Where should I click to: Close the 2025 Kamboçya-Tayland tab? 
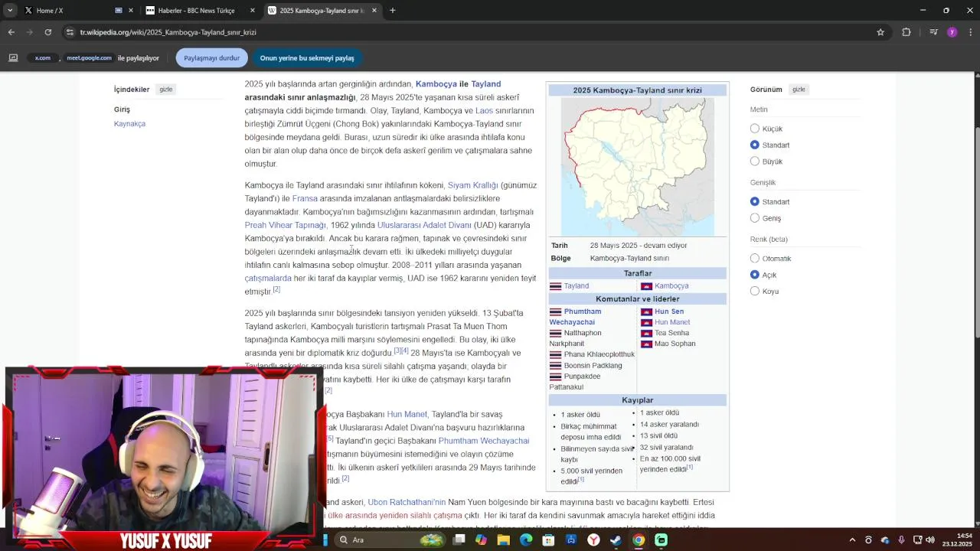(374, 11)
